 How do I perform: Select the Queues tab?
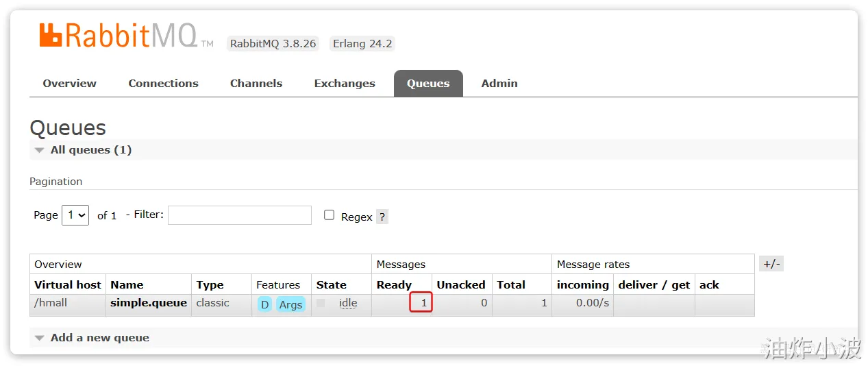pos(428,83)
